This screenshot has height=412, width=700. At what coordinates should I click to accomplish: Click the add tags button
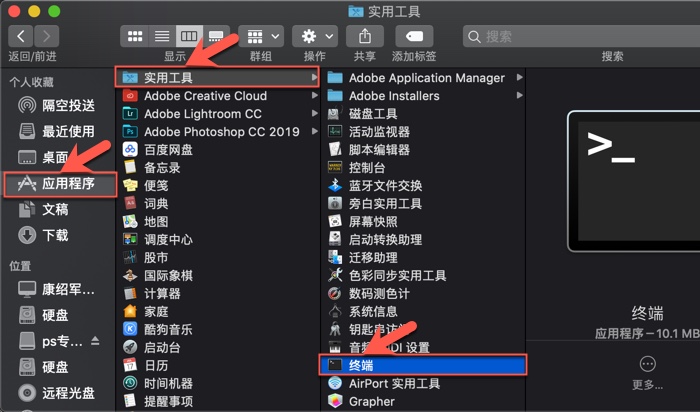(414, 36)
